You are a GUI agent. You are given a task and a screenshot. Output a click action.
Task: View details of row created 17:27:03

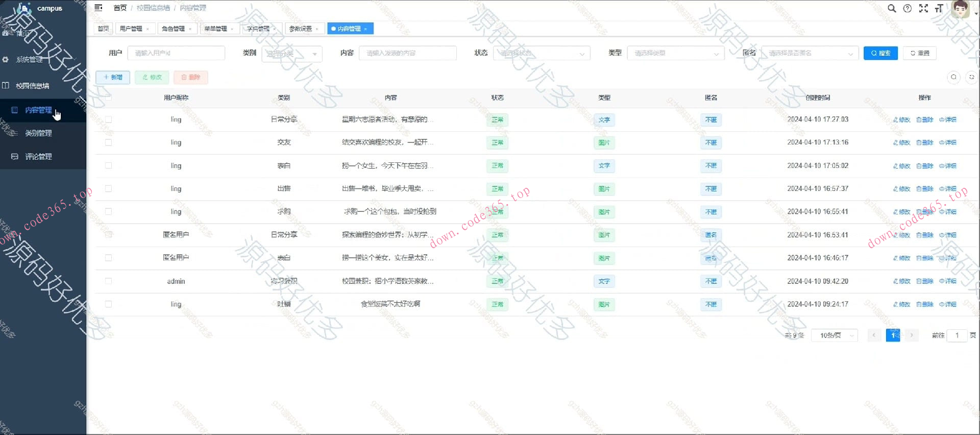click(x=948, y=119)
